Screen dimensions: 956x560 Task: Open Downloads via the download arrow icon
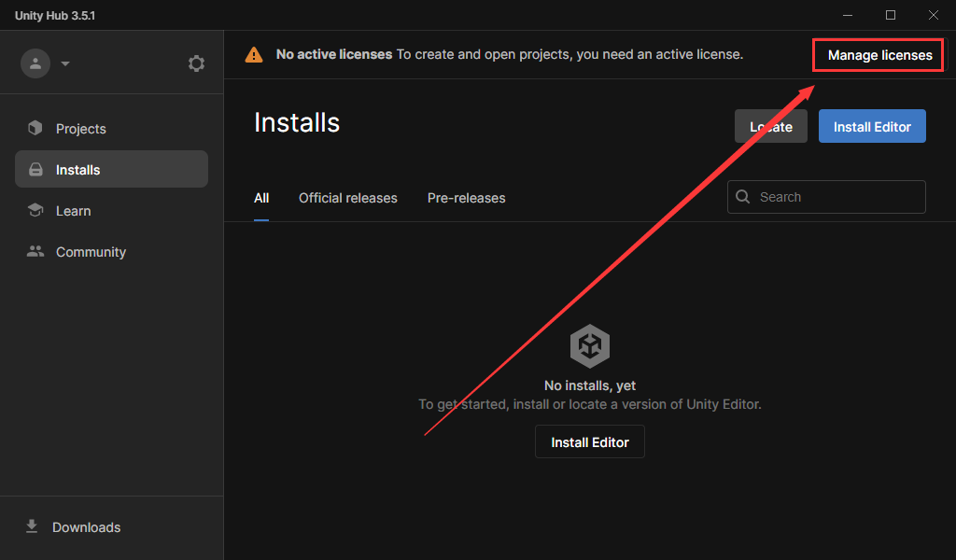tap(32, 527)
